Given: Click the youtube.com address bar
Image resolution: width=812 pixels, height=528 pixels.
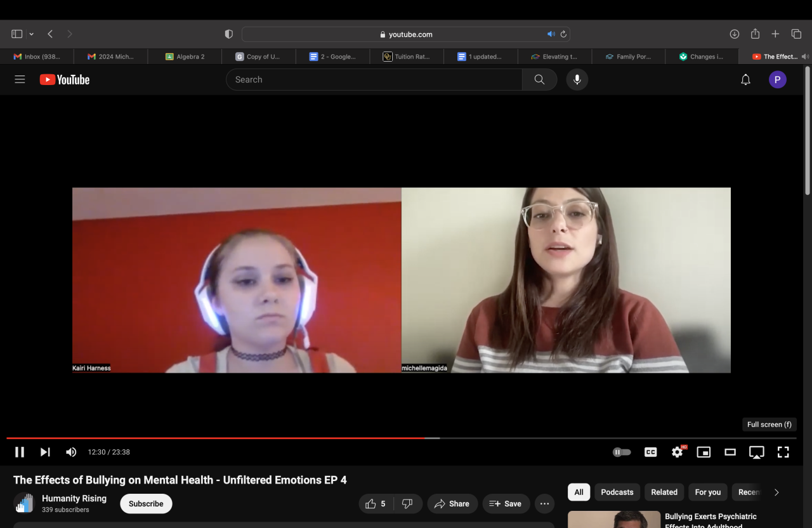Looking at the screenshot, I should [x=406, y=34].
